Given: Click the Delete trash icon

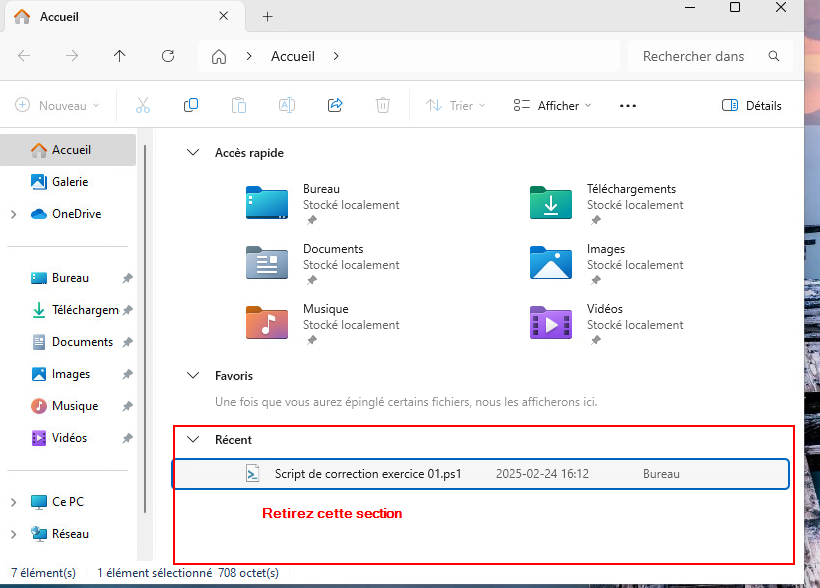Looking at the screenshot, I should (x=383, y=106).
